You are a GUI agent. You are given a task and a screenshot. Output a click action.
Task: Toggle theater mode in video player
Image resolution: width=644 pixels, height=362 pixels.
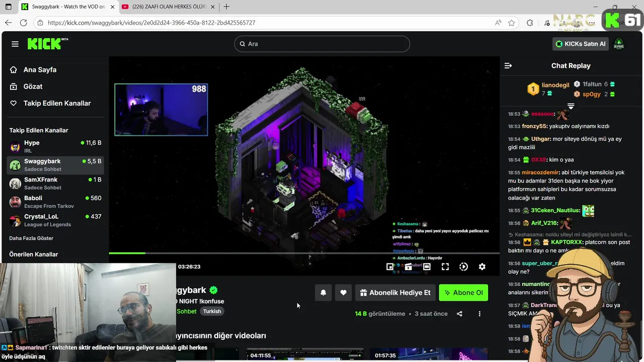(x=427, y=267)
